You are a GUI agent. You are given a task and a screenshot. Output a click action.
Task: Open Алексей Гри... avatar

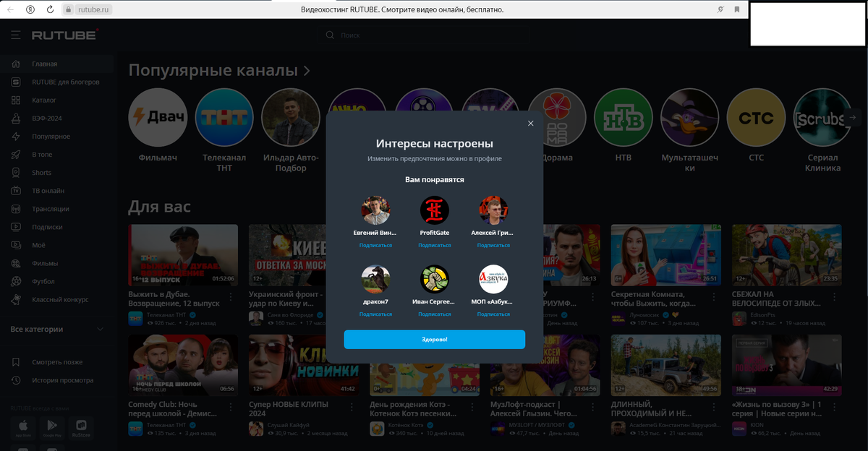493,210
